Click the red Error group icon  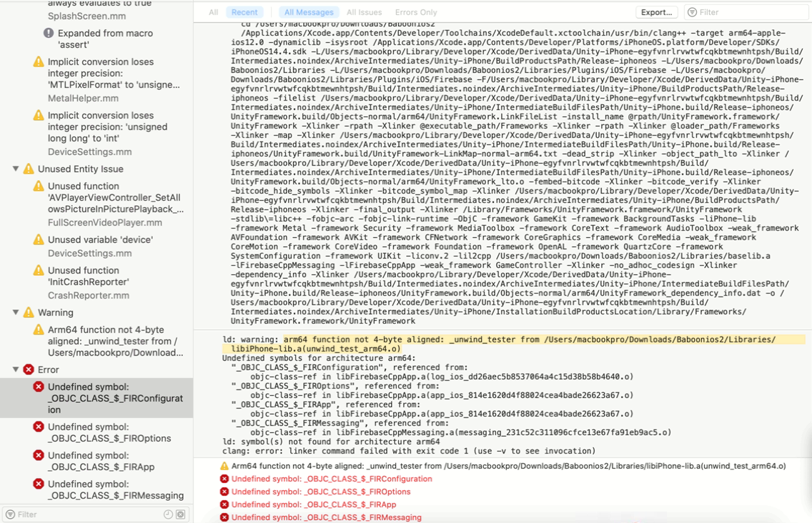(29, 369)
